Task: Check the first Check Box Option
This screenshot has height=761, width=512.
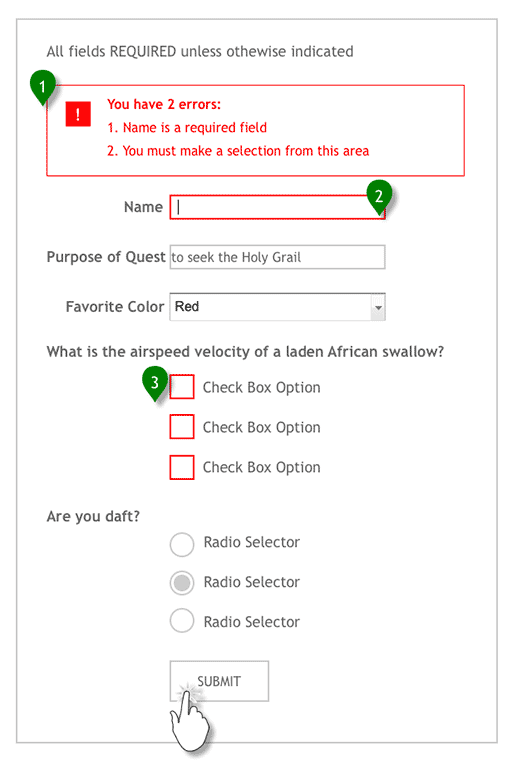Action: 182,387
